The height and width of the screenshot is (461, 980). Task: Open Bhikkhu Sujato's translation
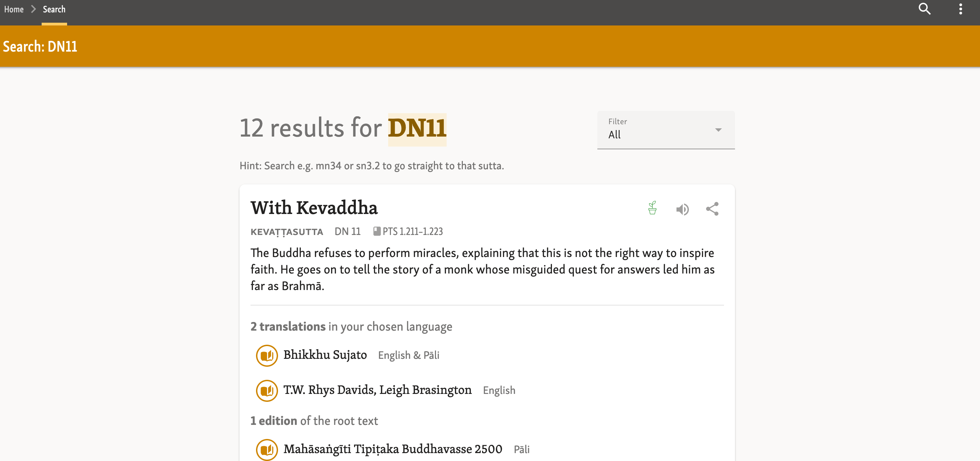tap(325, 355)
